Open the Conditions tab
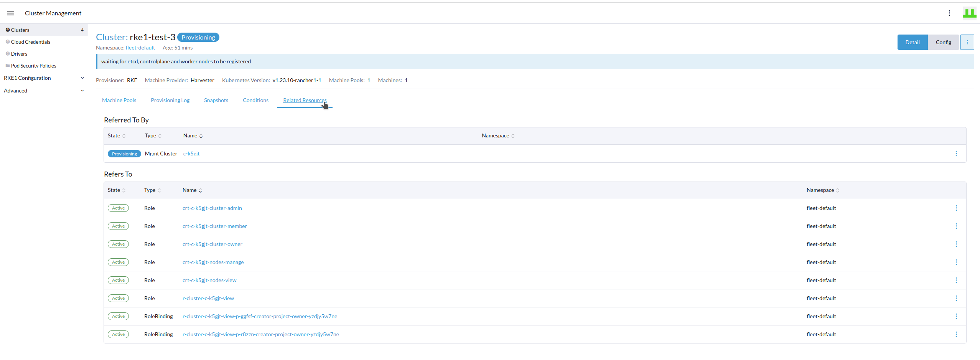Image resolution: width=980 pixels, height=360 pixels. click(x=255, y=100)
